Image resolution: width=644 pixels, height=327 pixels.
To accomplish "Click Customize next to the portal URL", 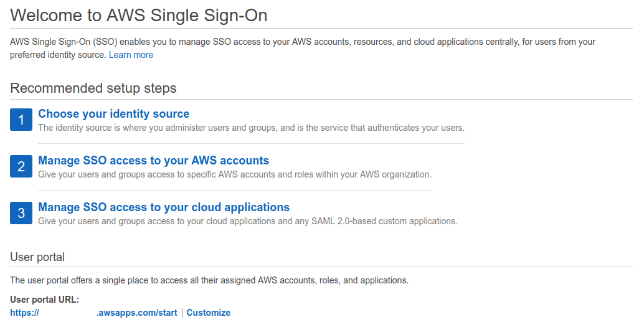I will pos(208,313).
